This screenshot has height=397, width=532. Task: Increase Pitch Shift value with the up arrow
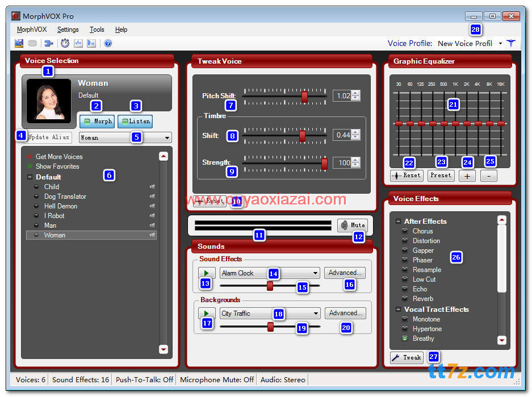[355, 93]
